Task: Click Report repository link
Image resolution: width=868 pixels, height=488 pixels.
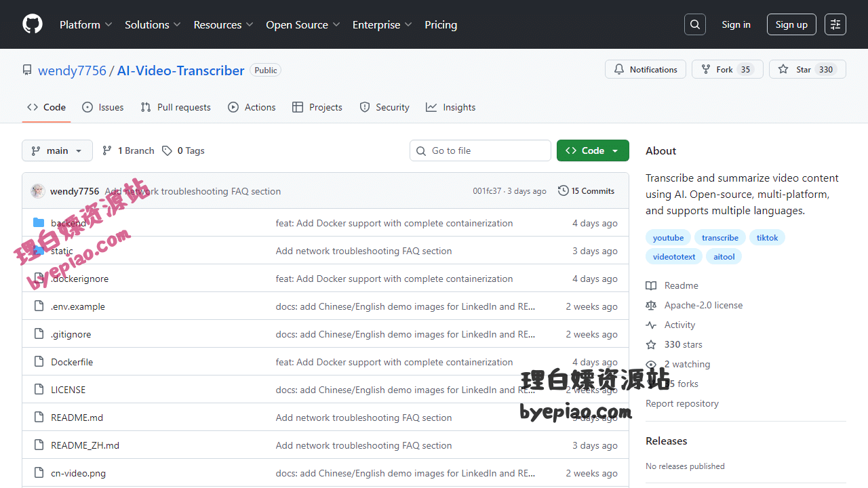Action: (x=682, y=403)
